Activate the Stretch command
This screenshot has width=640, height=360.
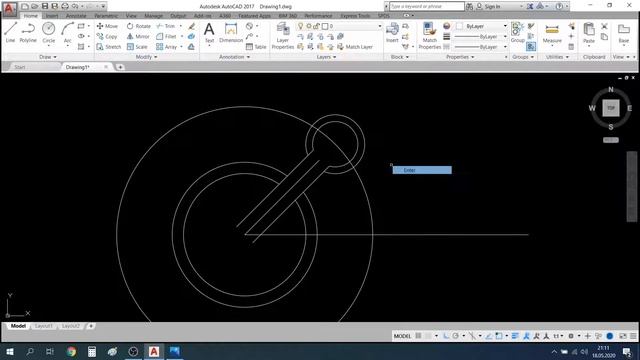click(x=109, y=47)
